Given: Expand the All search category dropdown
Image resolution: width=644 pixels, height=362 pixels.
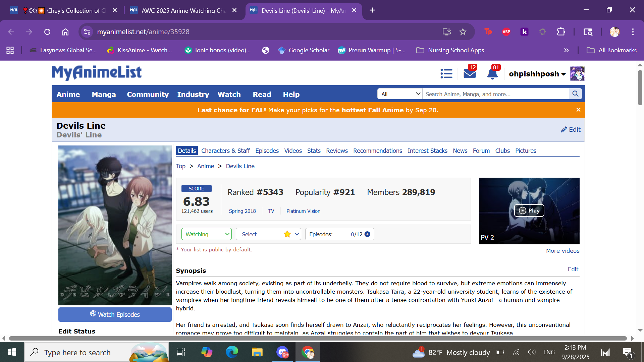Looking at the screenshot, I should coord(400,94).
